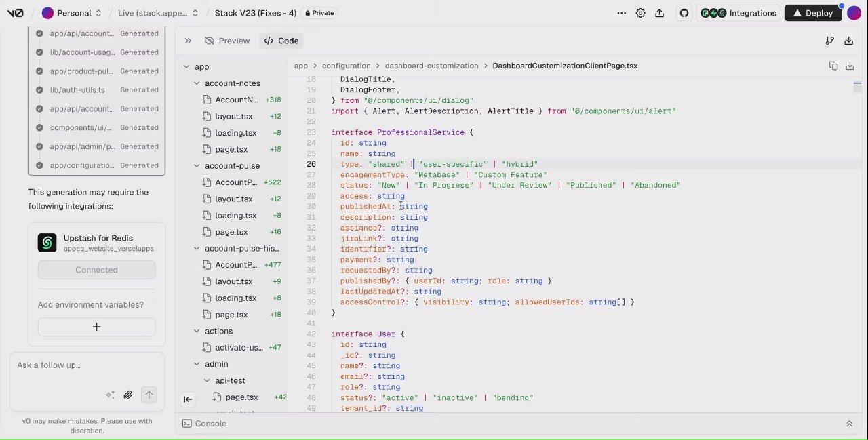Expand the Console panel with the chevron
Image resolution: width=868 pixels, height=440 pixels.
point(848,424)
